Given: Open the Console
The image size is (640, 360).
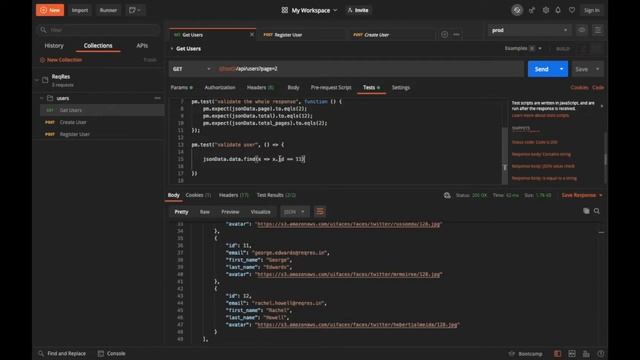Looking at the screenshot, I should (x=111, y=353).
